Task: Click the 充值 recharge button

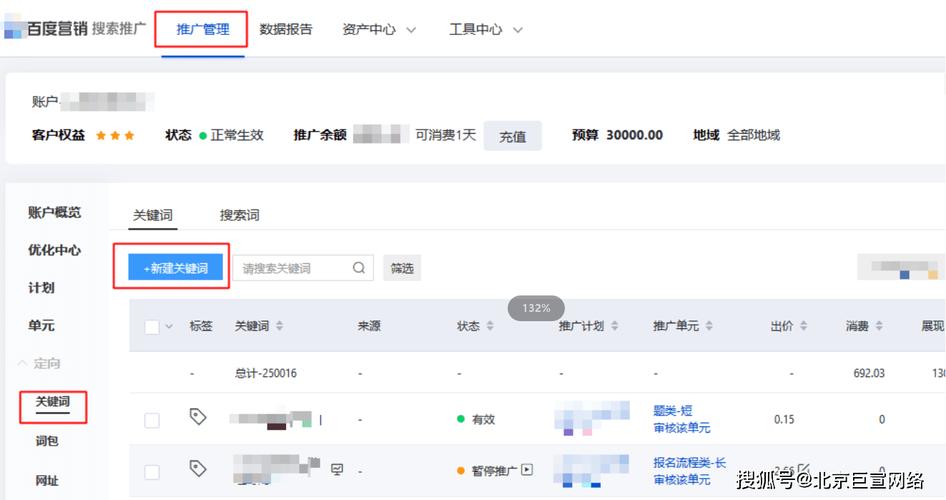Action: [x=512, y=136]
